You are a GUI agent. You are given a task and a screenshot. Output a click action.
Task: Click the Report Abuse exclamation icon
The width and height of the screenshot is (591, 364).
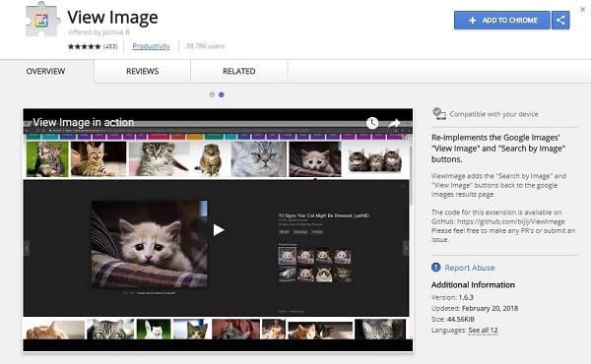[436, 268]
